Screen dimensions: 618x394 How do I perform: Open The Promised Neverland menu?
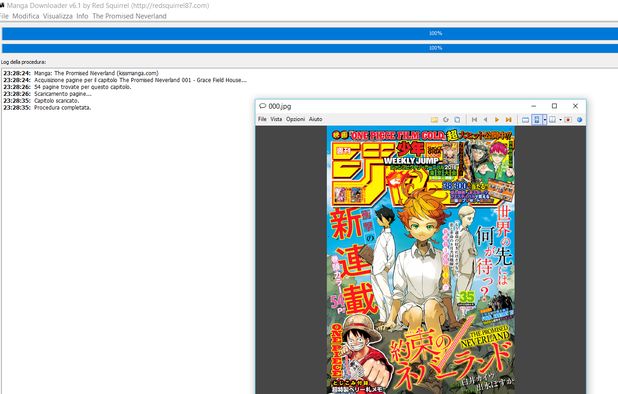point(129,16)
